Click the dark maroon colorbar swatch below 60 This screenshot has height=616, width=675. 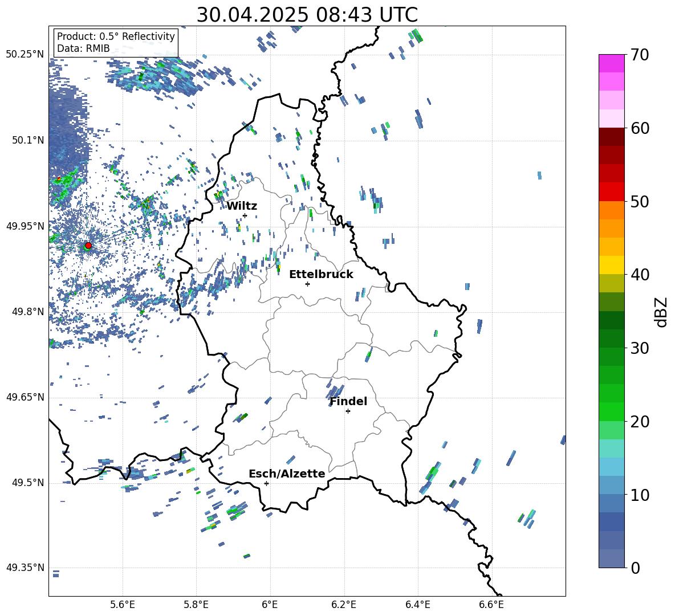pos(612,137)
